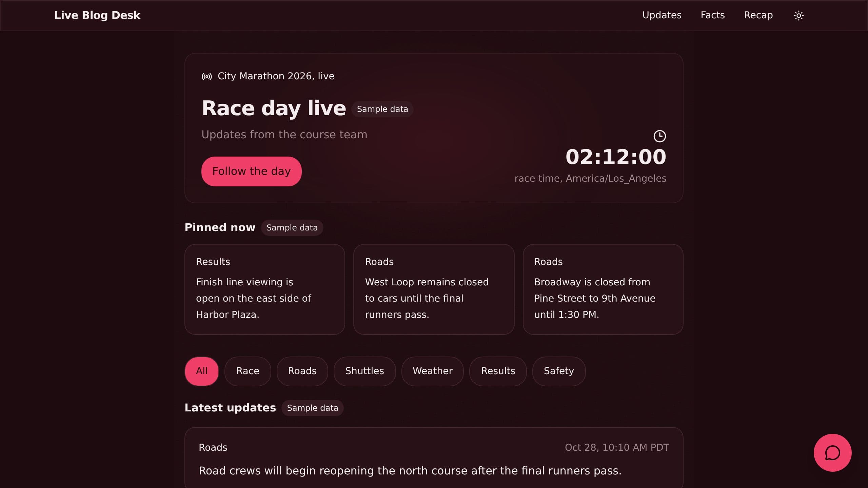868x488 pixels.
Task: Filter updates by Weather
Action: tap(433, 371)
